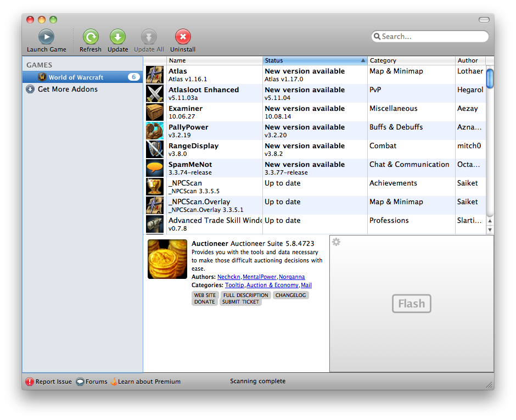Select World of Warcraft in the Games sidebar
The height and width of the screenshot is (420, 516).
82,77
